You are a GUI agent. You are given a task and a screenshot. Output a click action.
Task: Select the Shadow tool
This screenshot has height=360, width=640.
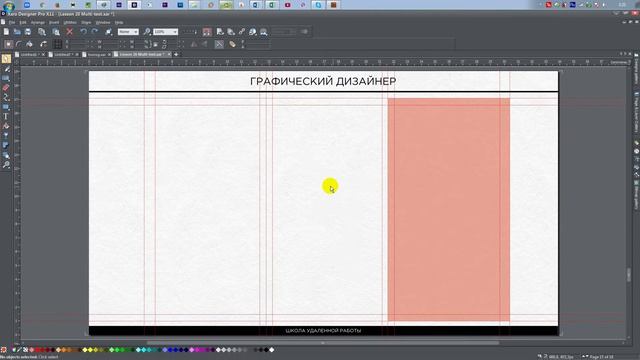6,146
